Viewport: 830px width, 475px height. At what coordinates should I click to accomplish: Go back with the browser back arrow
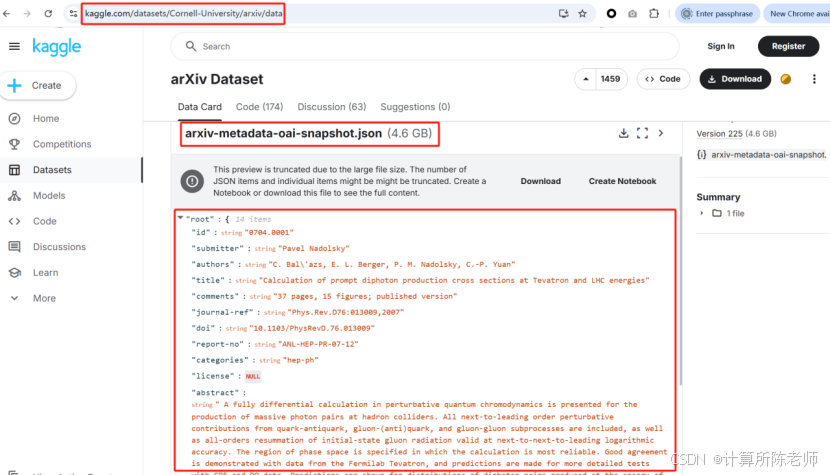(x=6, y=14)
